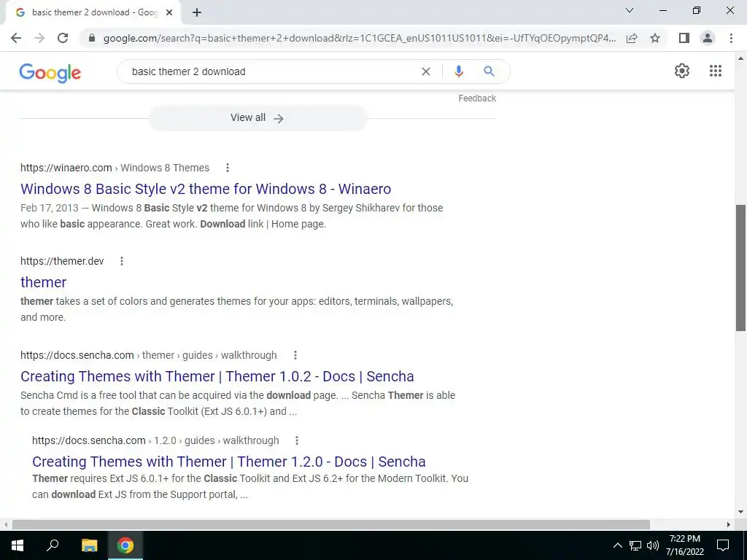Bookmark this tab with the star
The height and width of the screenshot is (560, 747).
coord(655,38)
